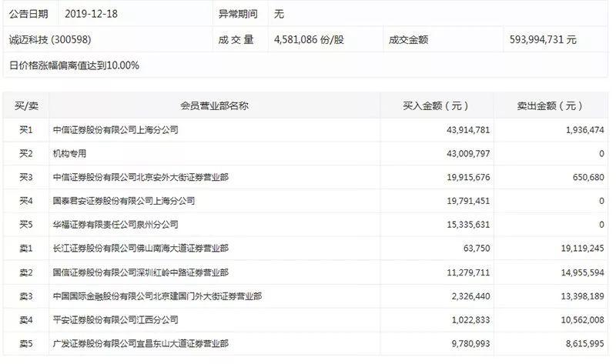The width and height of the screenshot is (616, 364).
Task: Select the 买3 row label
Action: pos(26,178)
